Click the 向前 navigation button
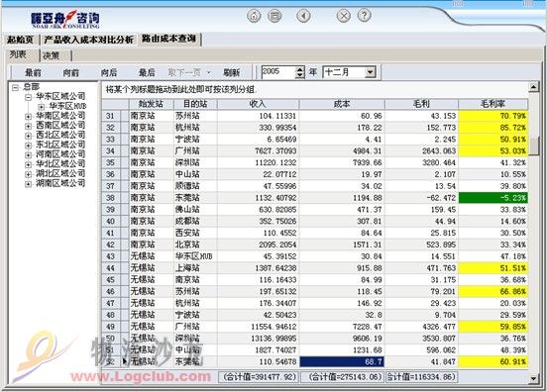547x392 pixels. pos(70,72)
